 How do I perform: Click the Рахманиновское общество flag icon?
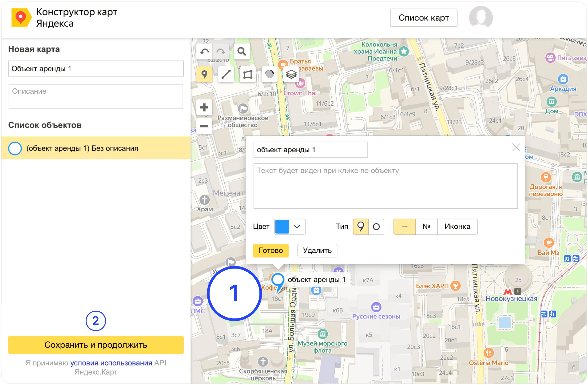(243, 108)
